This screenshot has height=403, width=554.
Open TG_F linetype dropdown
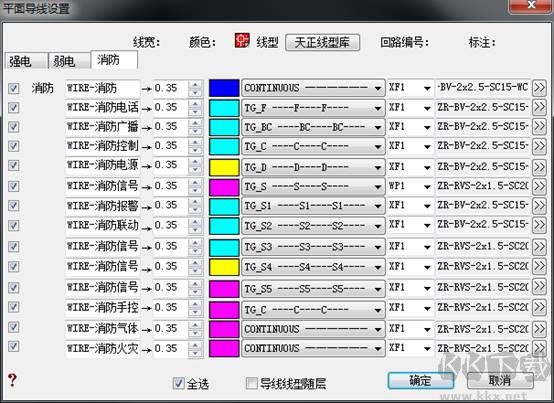tap(313, 108)
